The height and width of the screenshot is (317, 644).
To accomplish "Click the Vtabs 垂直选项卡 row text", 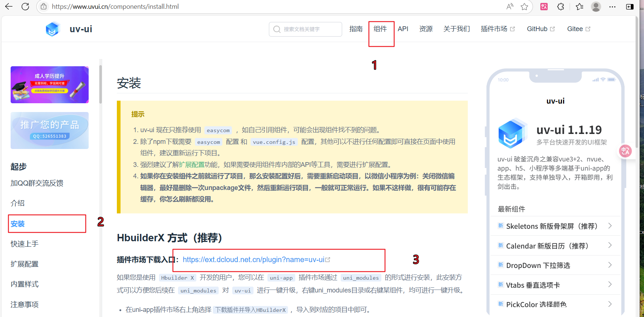I will 533,285.
